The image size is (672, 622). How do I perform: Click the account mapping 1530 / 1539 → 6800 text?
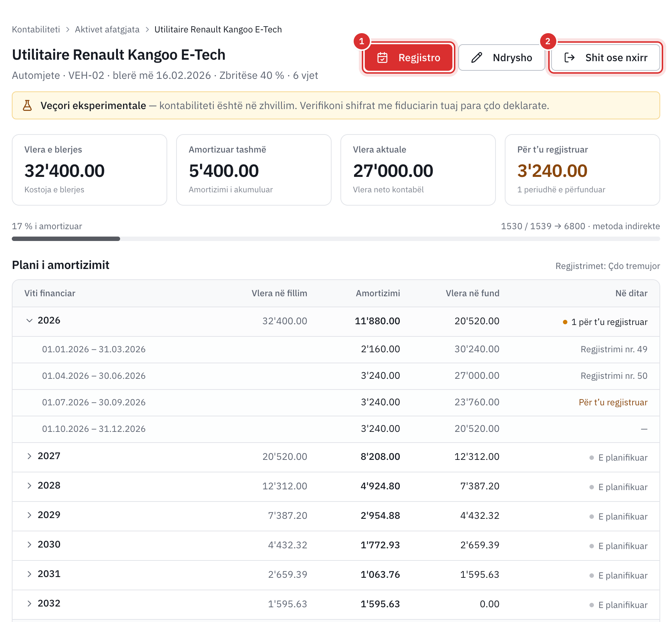(x=543, y=226)
